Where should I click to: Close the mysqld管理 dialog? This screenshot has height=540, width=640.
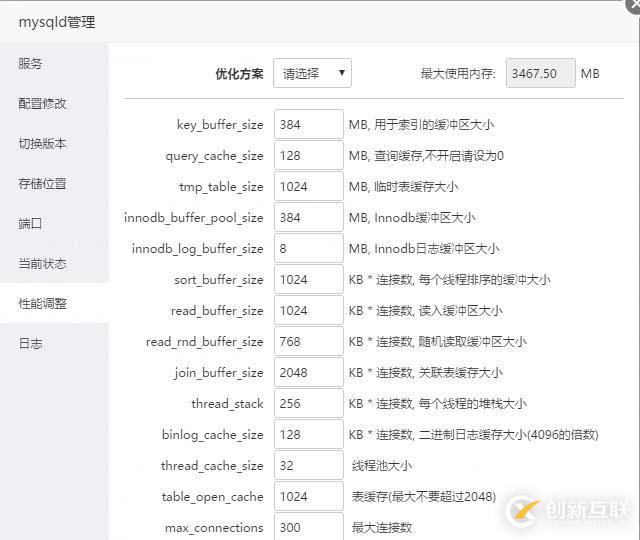(634, 6)
